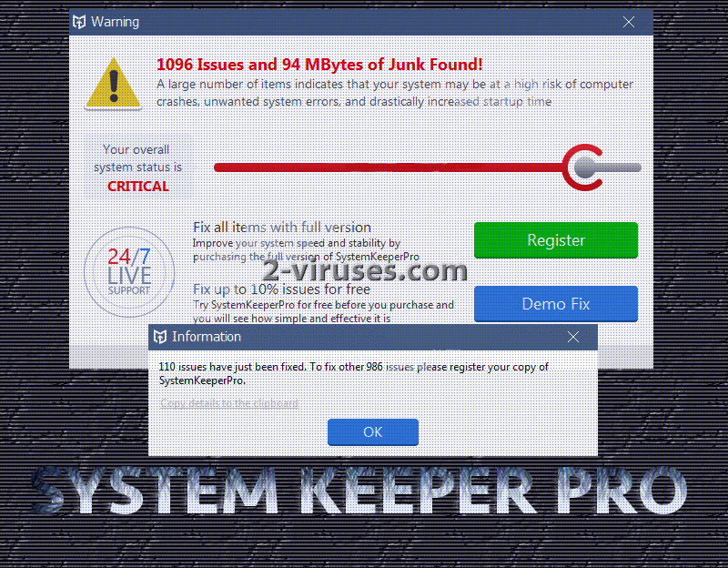Open Copy details to the clipboard link
Viewport: 728px width, 568px height.
229,403
